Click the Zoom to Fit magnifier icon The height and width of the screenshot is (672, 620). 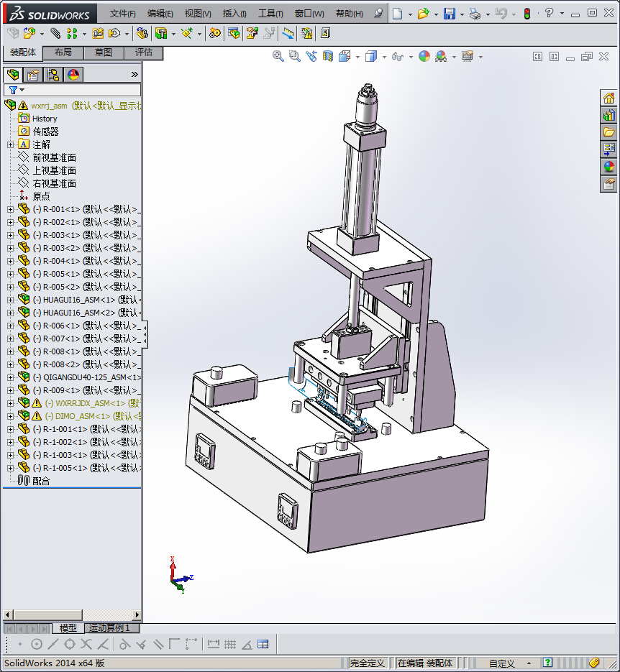[x=278, y=56]
